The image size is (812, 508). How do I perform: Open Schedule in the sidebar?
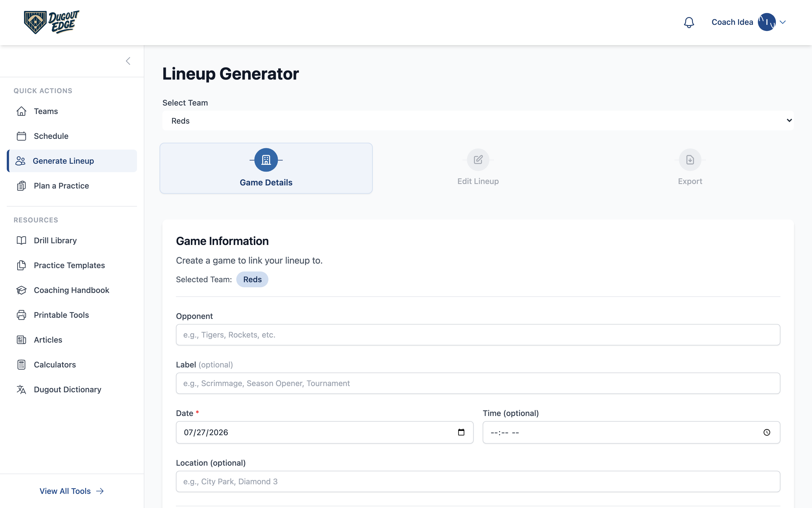point(72,136)
